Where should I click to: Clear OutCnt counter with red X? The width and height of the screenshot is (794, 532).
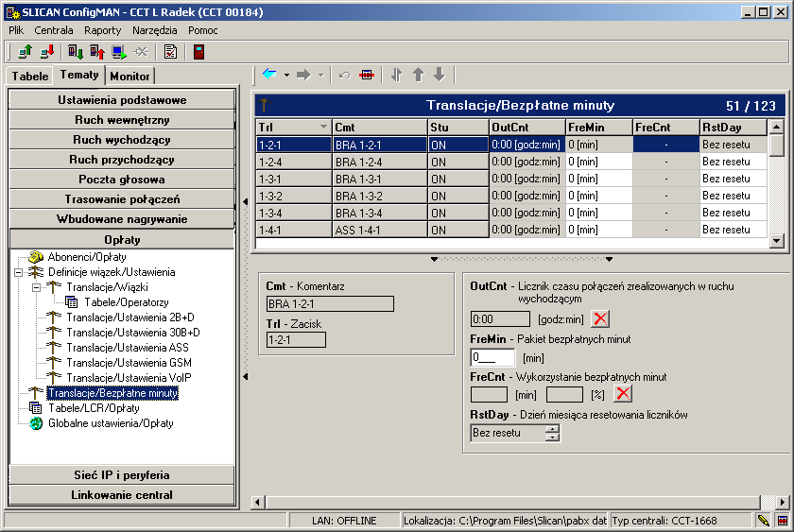pyautogui.click(x=600, y=318)
